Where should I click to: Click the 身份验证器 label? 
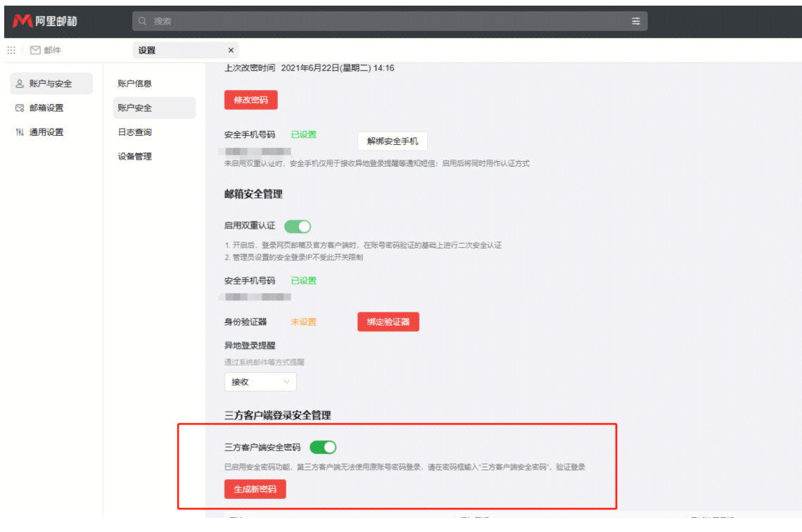246,322
